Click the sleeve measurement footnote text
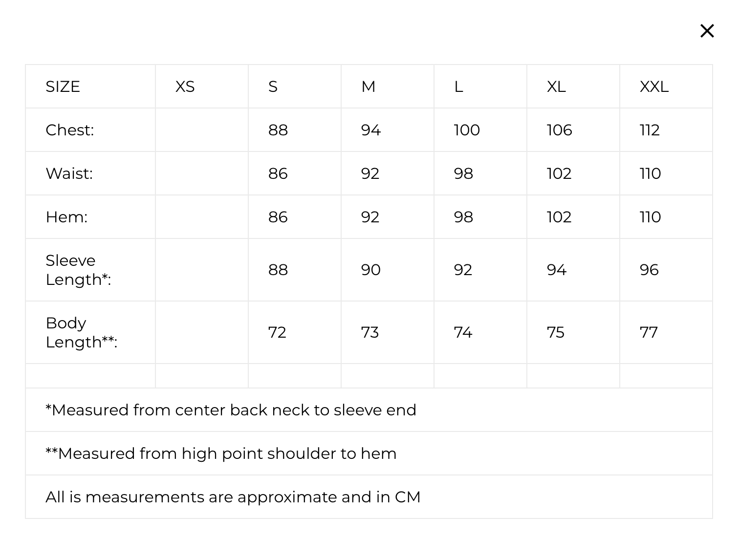 point(231,410)
